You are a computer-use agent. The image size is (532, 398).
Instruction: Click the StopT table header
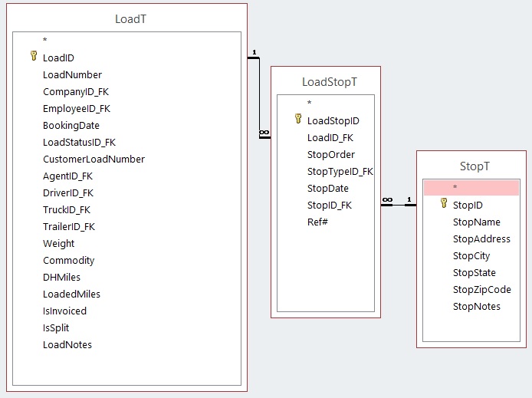[475, 166]
